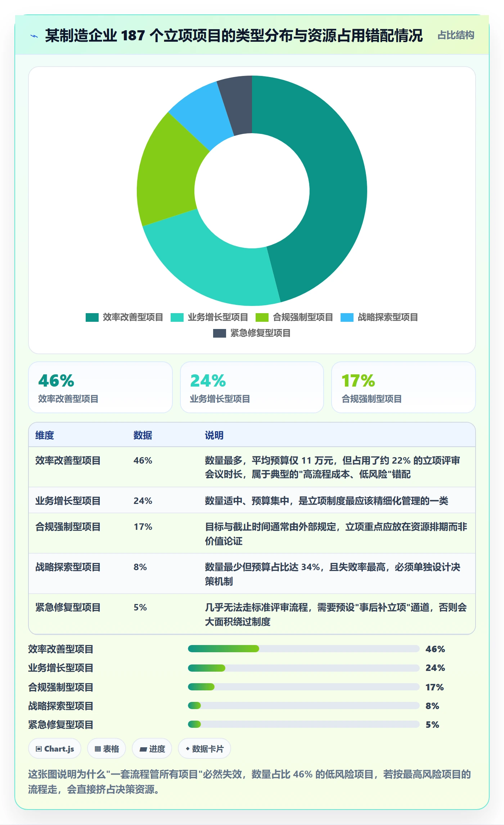The image size is (504, 825).
Task: Toggle 合规强制型项目 legend entry
Action: click(x=294, y=317)
